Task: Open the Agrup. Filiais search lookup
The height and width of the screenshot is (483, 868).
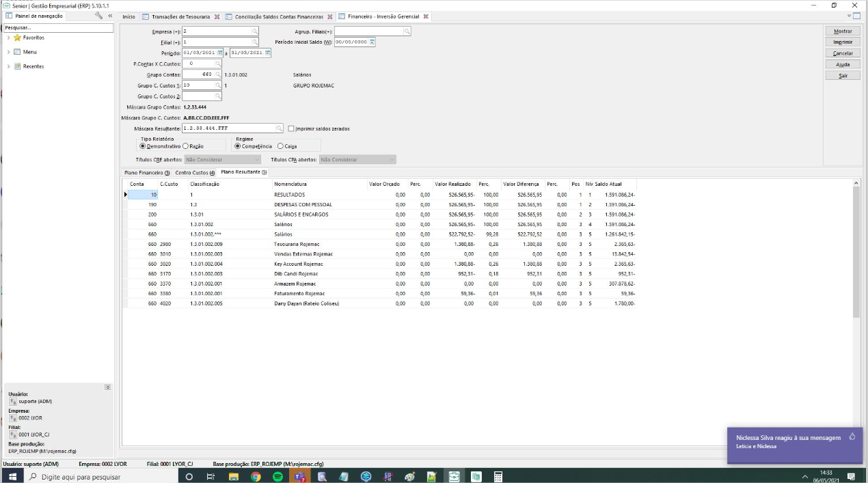Action: click(x=407, y=31)
